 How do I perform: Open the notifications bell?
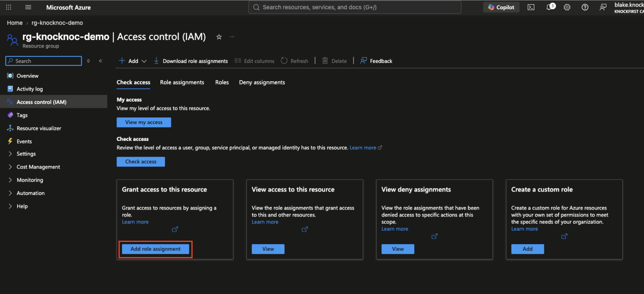[x=550, y=7]
